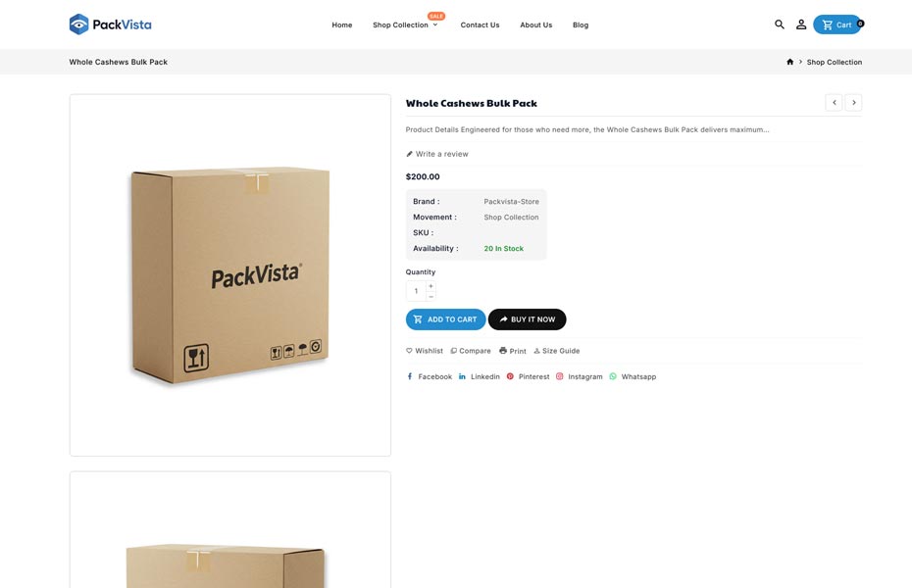
Task: Increase quantity with plus button
Action: [431, 286]
